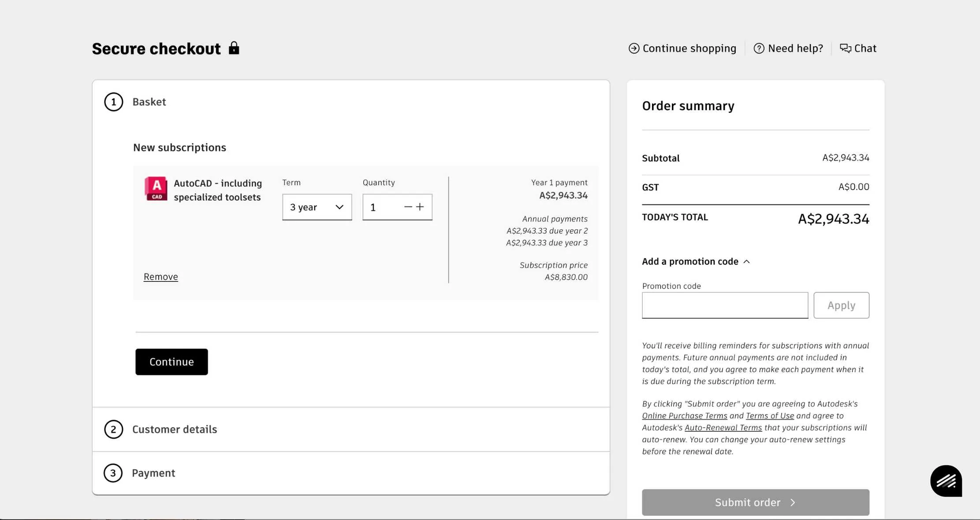Viewport: 980px width, 520px height.
Task: Click the circled number 3 Payment step icon
Action: point(113,472)
